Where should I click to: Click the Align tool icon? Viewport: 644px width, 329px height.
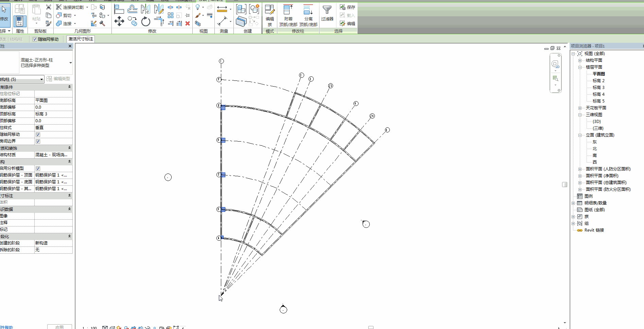(x=119, y=9)
